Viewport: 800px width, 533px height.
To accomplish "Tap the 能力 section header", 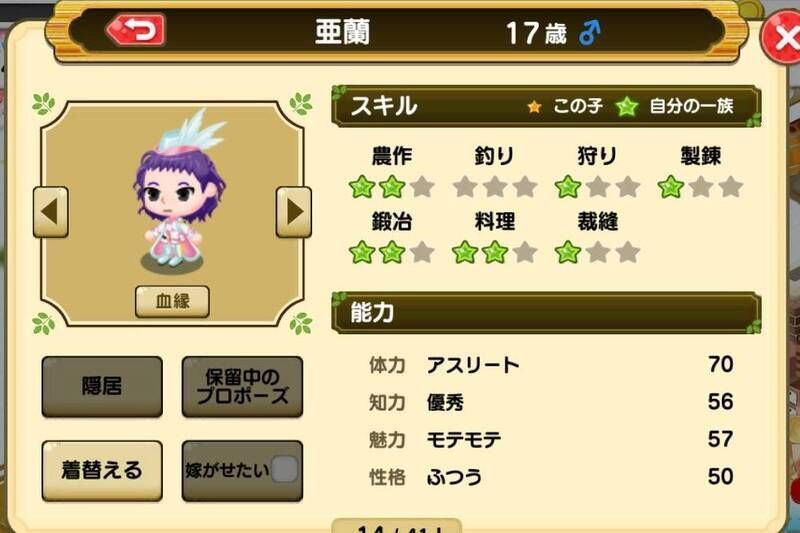I will tap(546, 313).
